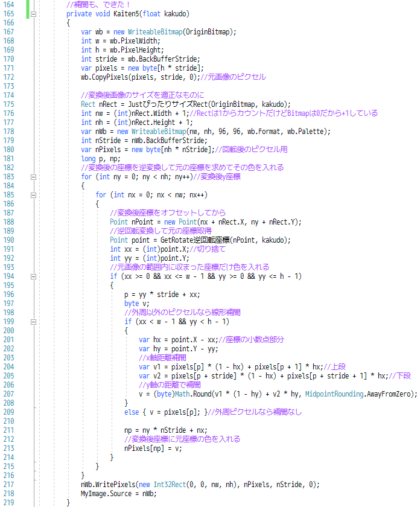The width and height of the screenshot is (420, 507).
Task: Click 'np = ny * nStride + nx;' line
Action: [x=165, y=430]
